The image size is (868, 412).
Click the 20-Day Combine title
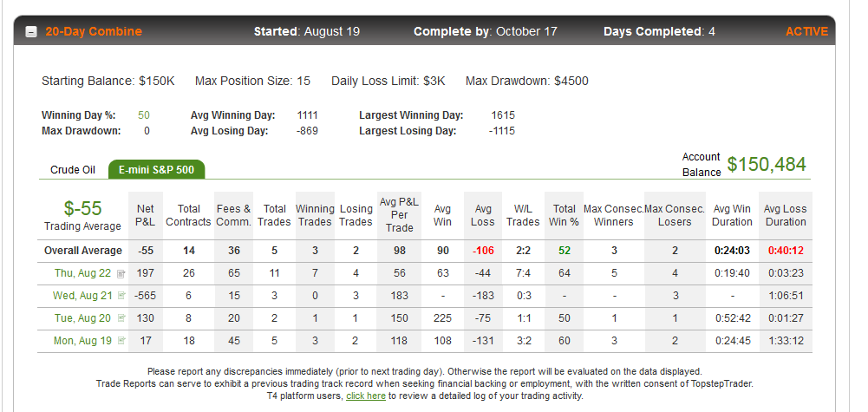(x=94, y=31)
